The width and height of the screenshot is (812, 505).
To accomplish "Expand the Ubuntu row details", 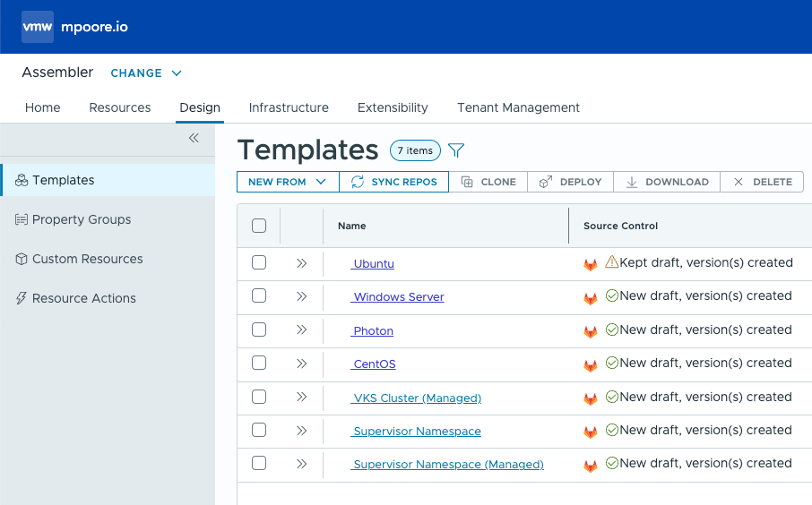I will [x=302, y=263].
